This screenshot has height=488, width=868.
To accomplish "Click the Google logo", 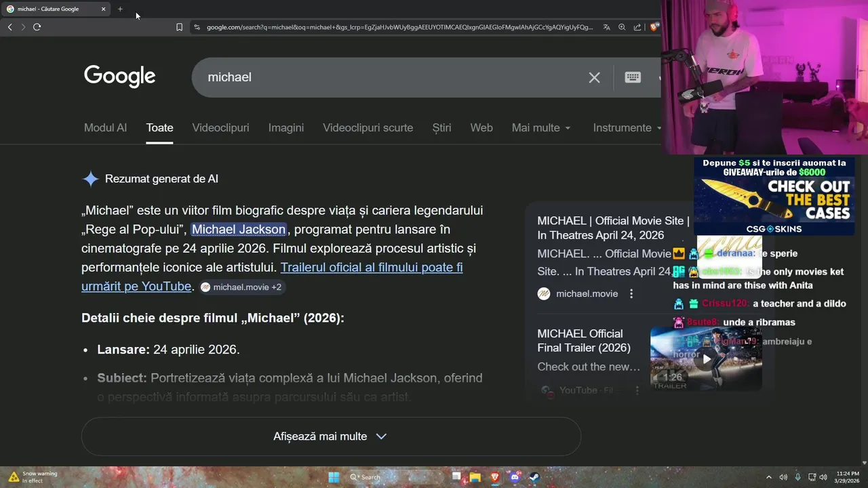I will tap(119, 77).
